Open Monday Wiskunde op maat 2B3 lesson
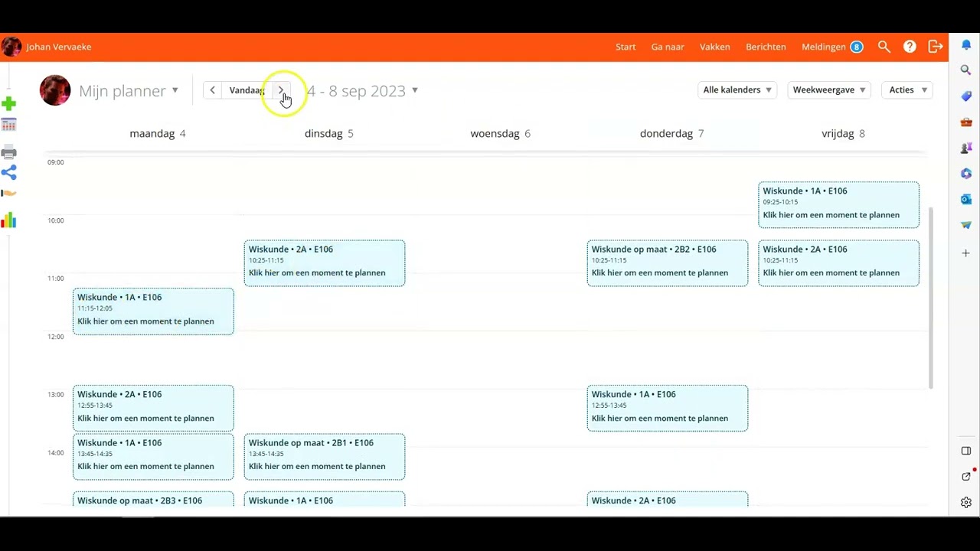The height and width of the screenshot is (551, 980). point(153,499)
